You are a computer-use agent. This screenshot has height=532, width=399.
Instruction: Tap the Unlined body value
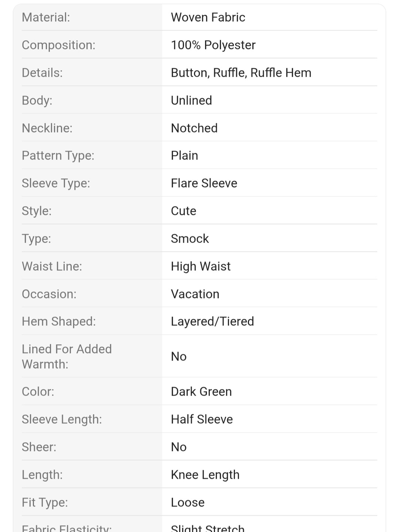191,100
